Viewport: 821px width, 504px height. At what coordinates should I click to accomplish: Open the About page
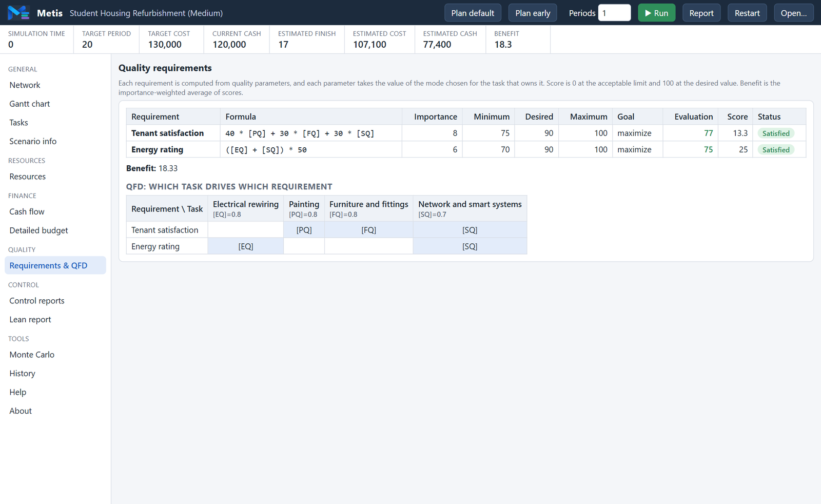(55, 411)
